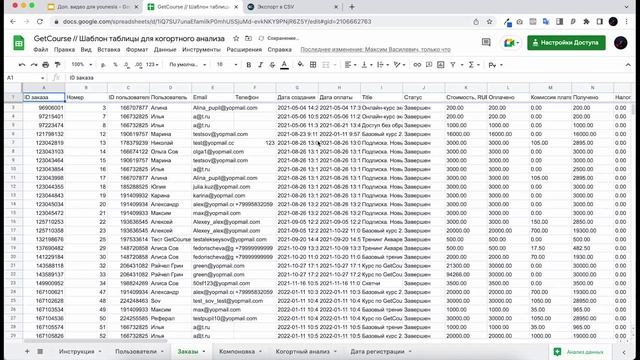Click the Настройки Доступа share button

click(566, 42)
